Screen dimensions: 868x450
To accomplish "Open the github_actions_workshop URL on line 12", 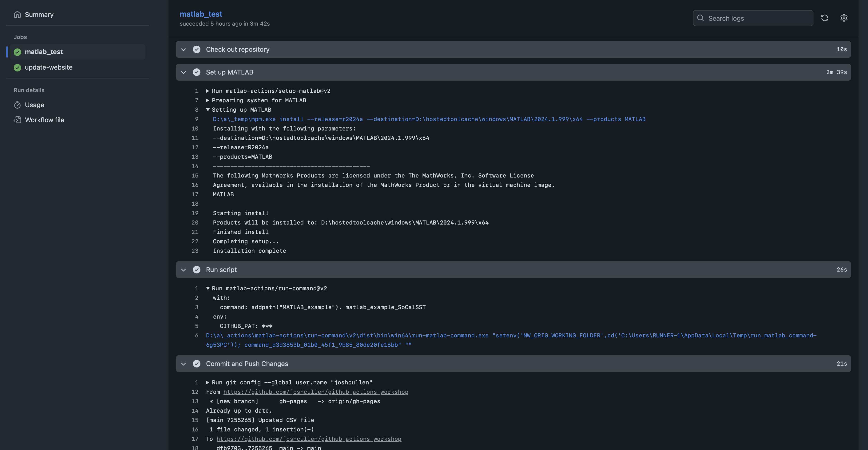I will pos(315,392).
